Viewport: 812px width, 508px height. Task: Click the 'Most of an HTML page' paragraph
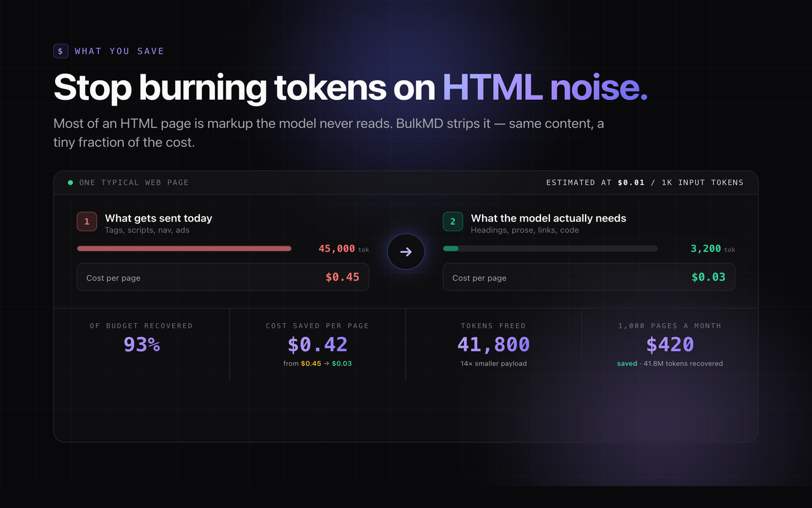(329, 133)
